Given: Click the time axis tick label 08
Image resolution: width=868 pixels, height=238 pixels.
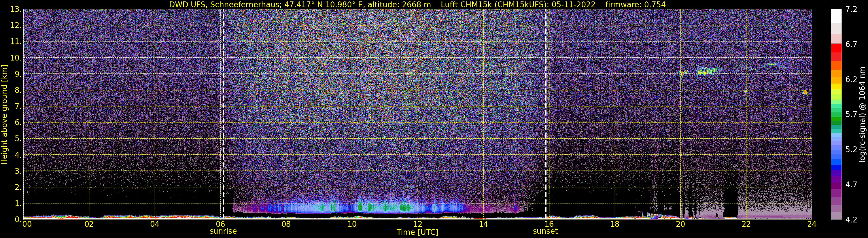Looking at the screenshot, I should pos(286,224).
